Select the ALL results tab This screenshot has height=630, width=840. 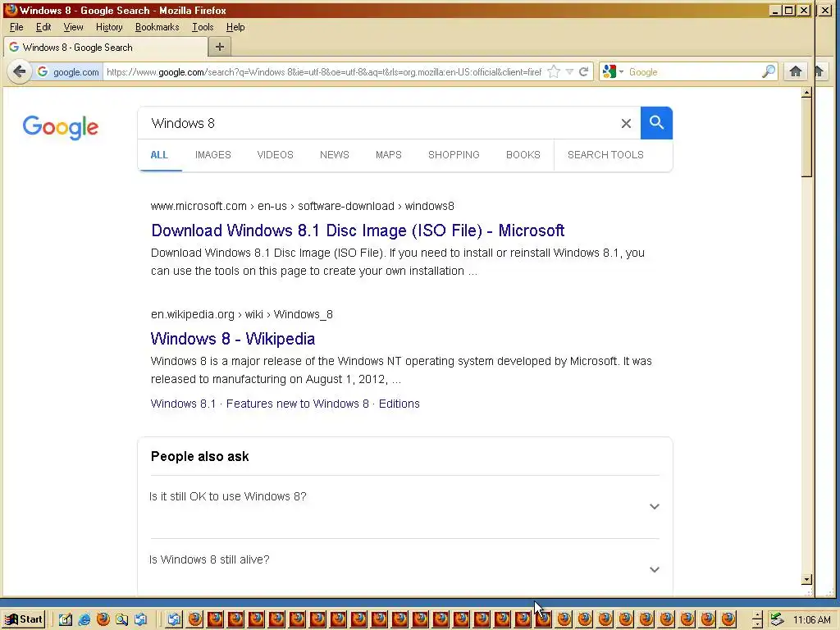159,155
